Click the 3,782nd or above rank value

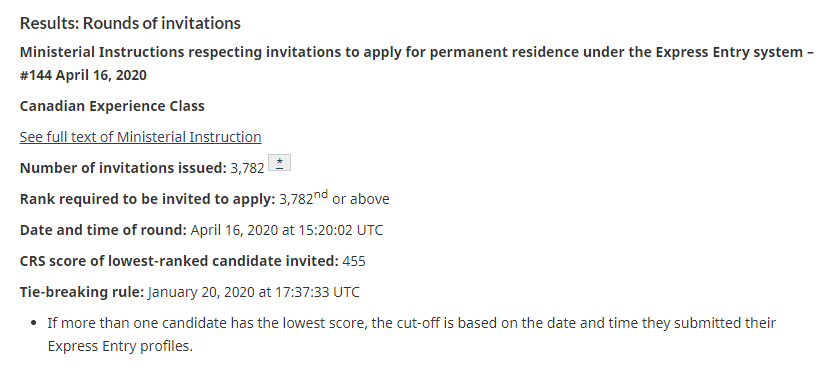(x=334, y=198)
